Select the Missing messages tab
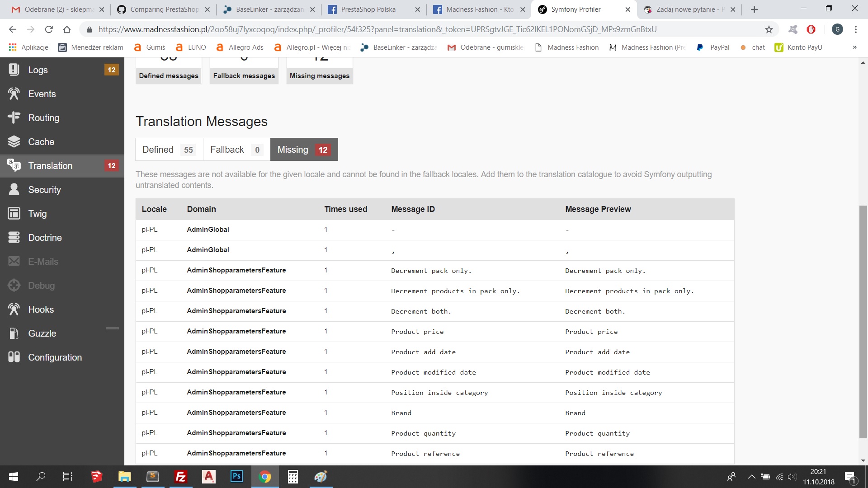Viewport: 868px width, 488px height. point(304,150)
